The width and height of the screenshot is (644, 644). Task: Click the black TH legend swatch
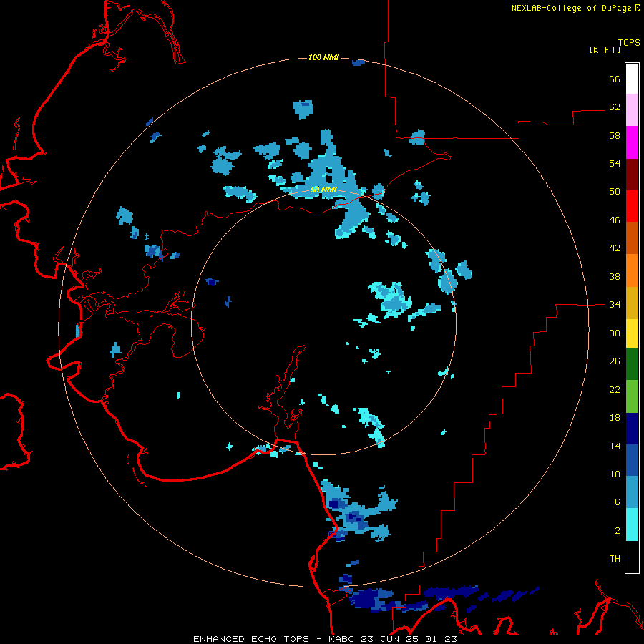pyautogui.click(x=632, y=557)
